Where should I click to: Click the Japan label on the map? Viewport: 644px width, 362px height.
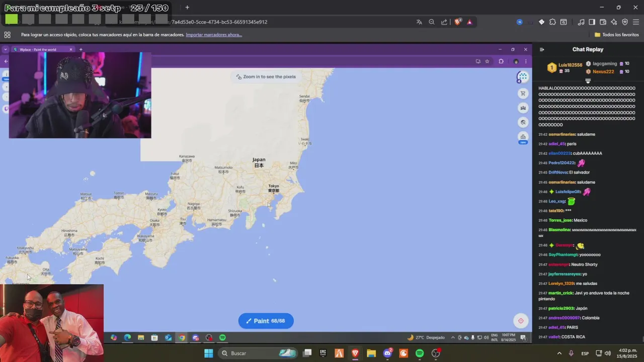tap(259, 162)
